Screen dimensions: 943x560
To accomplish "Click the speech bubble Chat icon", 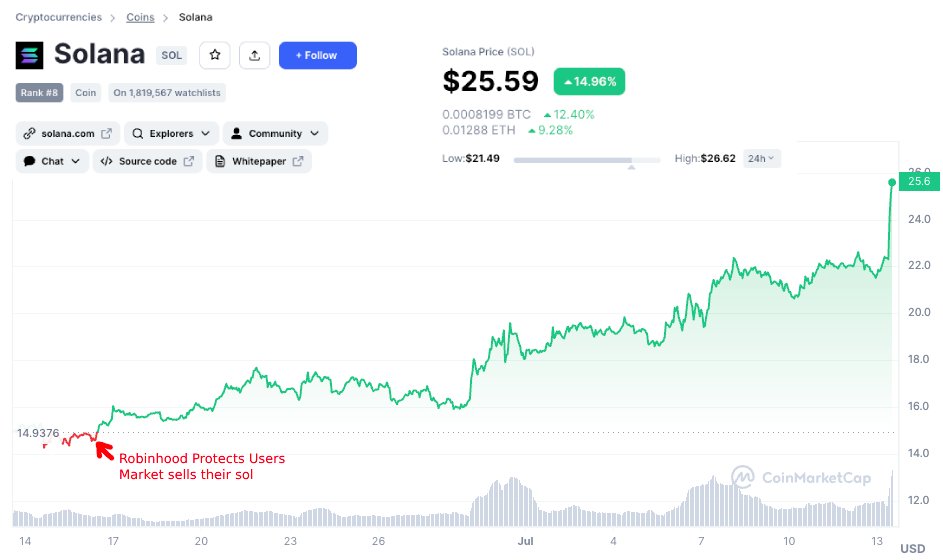I will pos(29,161).
